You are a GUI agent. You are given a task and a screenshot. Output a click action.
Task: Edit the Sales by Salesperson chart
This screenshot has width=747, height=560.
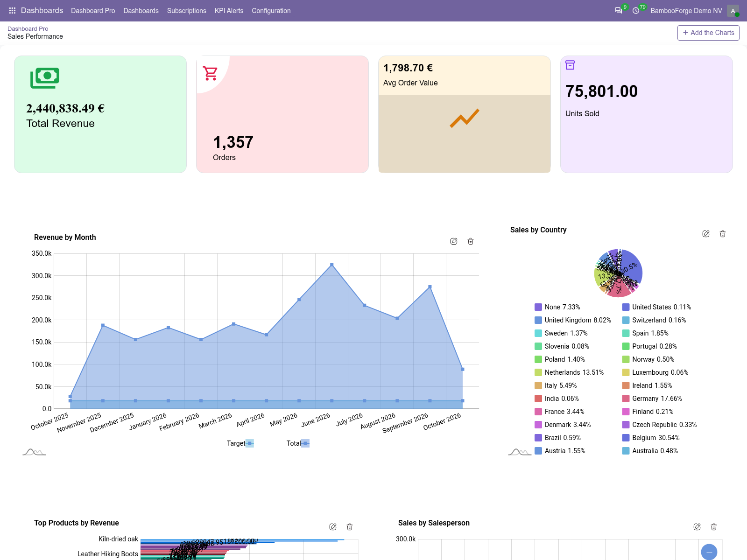point(697,527)
